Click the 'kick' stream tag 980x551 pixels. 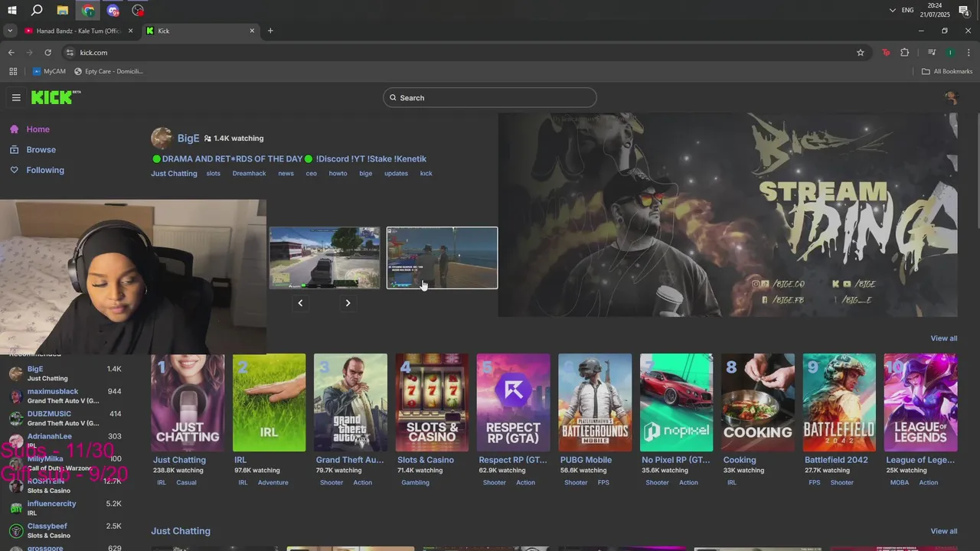tap(426, 174)
